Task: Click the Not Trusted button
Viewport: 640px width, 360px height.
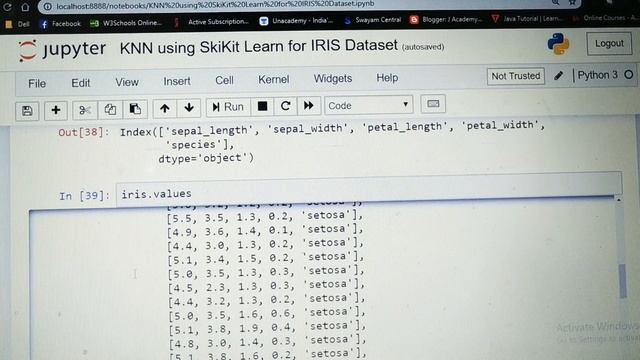Action: click(x=516, y=76)
